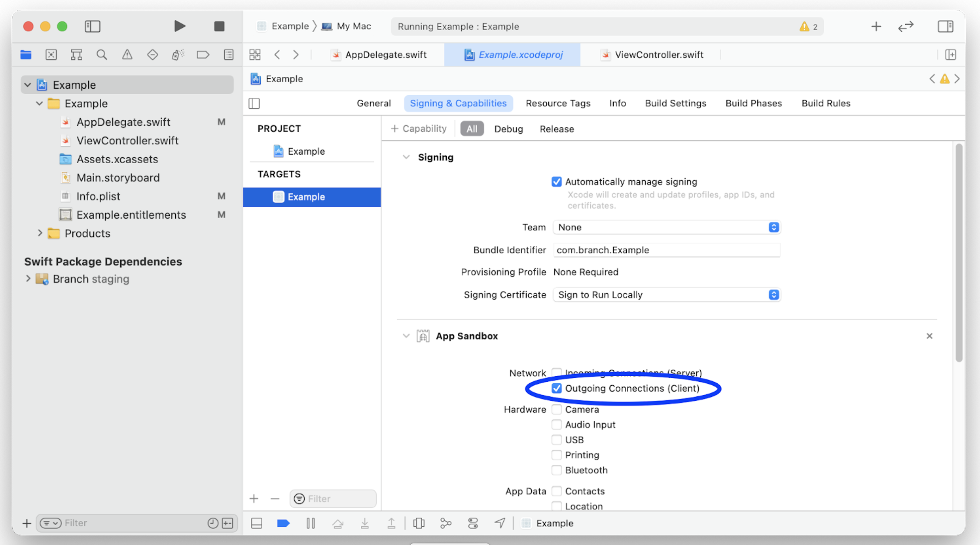
Task: Collapse the App Sandbox section
Action: [406, 336]
